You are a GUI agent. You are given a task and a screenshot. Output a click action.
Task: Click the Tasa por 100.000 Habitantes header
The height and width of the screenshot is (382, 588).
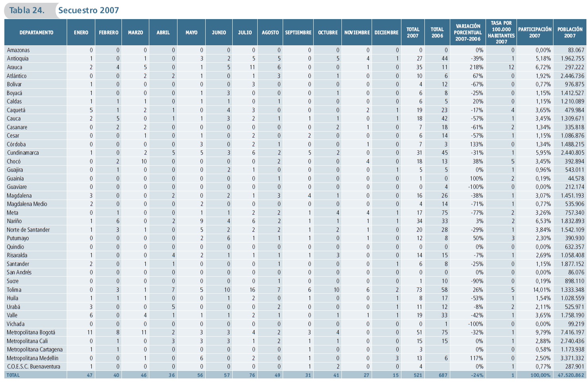(x=501, y=33)
